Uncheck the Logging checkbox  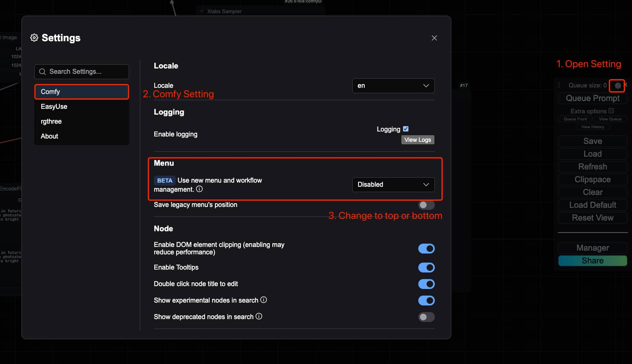point(406,129)
